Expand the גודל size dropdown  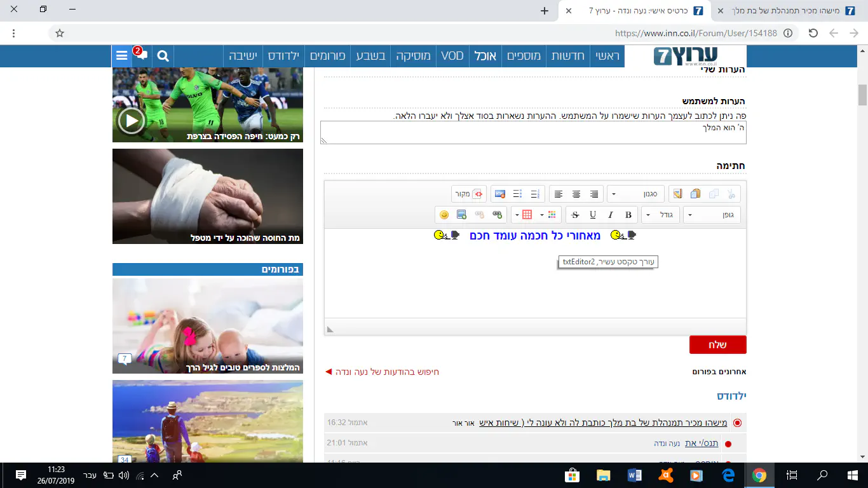[660, 215]
